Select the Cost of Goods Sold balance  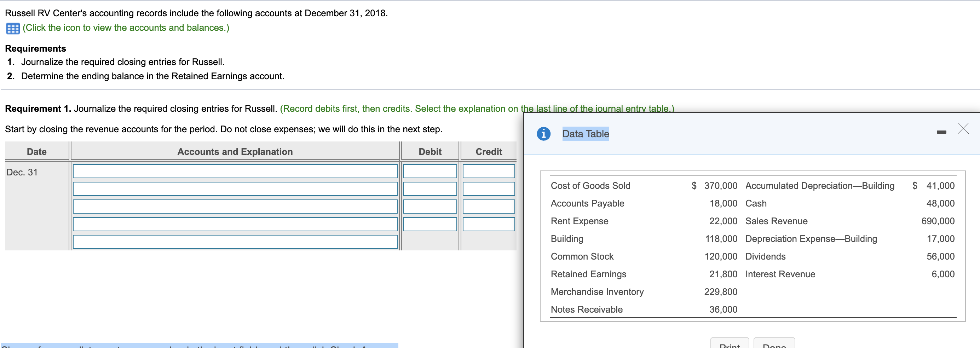point(721,186)
